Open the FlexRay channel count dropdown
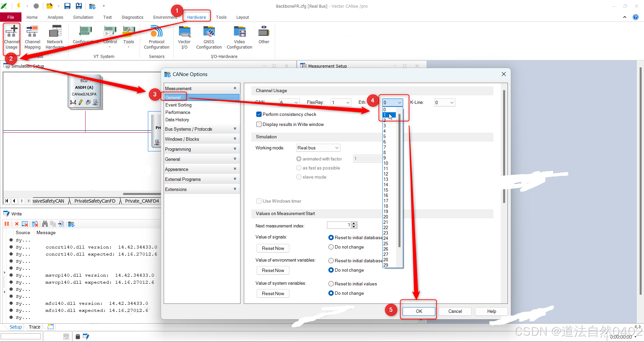644x342 pixels. [341, 102]
